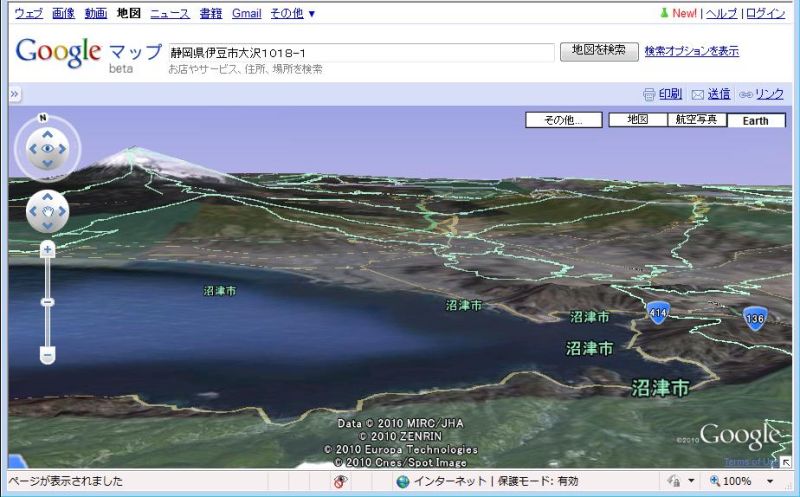
Task: Reset north with the N compass marker
Action: (x=43, y=118)
